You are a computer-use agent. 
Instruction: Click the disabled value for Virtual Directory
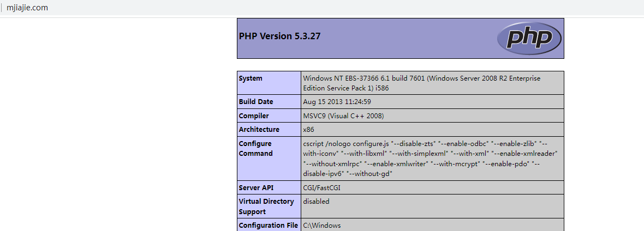click(316, 202)
